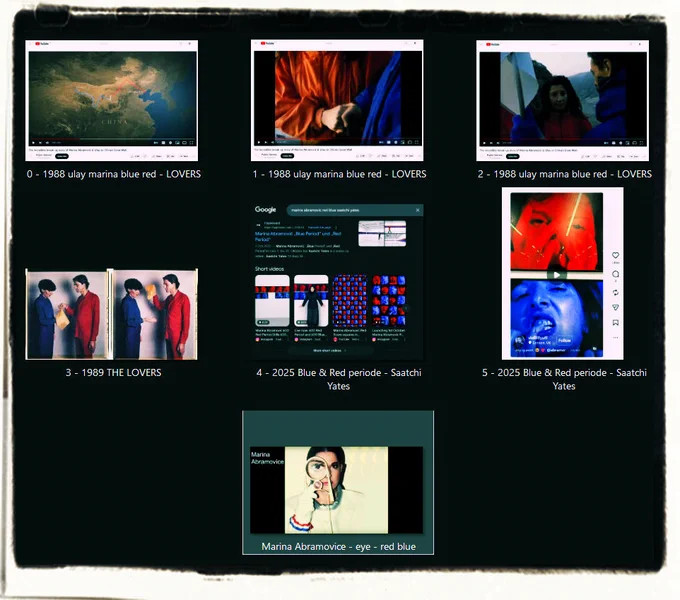Open the 1989 THE LOVERS photo thumbnail
This screenshot has width=680, height=600.
tap(111, 314)
